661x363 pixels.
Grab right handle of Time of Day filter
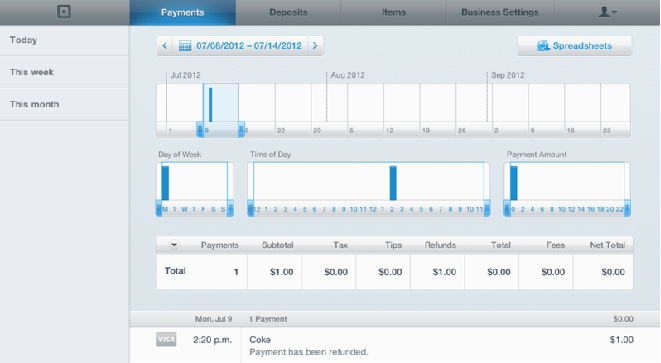pyautogui.click(x=487, y=208)
